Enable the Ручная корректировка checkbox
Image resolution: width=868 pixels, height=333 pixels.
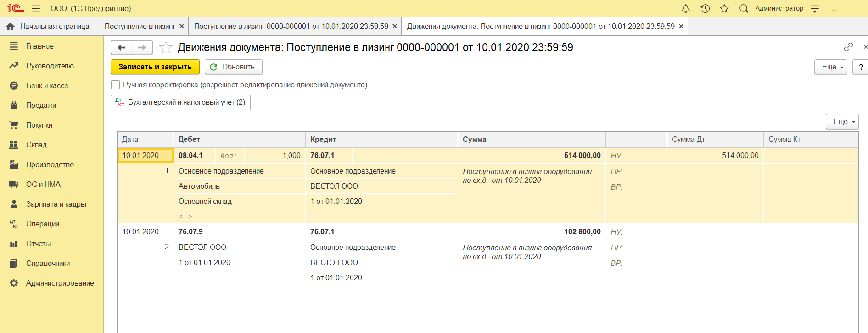coord(116,85)
